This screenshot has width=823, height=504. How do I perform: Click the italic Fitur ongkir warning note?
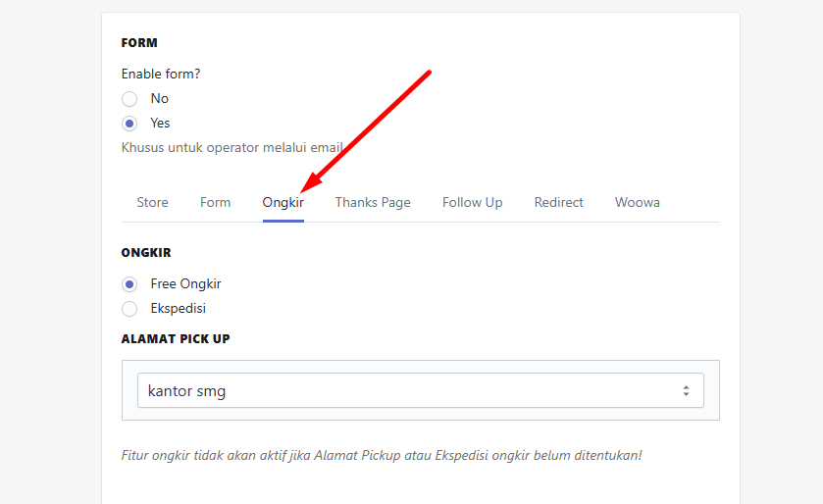(x=382, y=455)
